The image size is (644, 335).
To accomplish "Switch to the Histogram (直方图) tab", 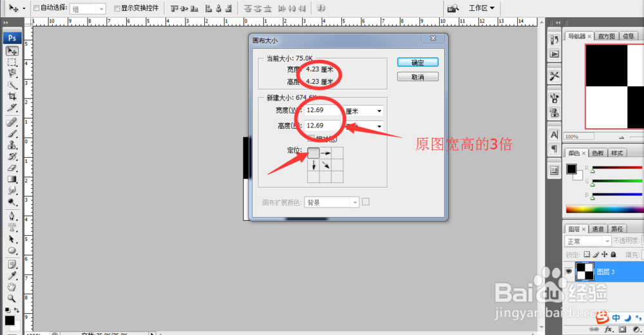I will tap(606, 36).
